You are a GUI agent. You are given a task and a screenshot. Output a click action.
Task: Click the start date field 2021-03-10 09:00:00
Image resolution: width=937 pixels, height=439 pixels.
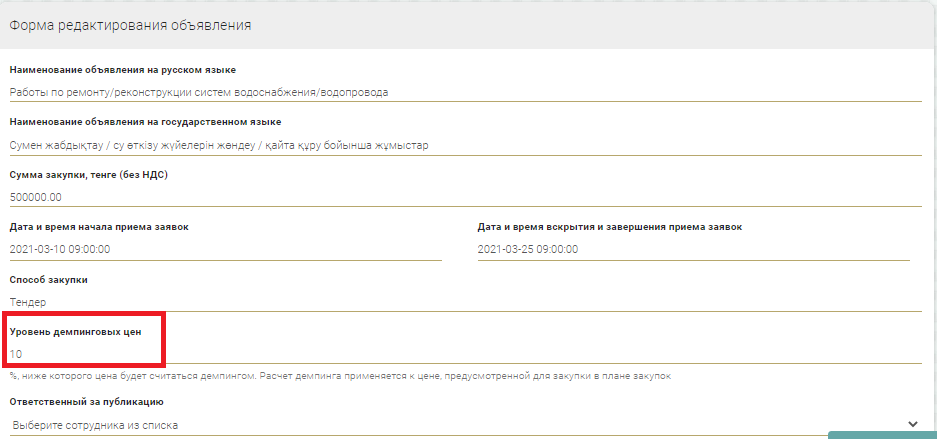tap(225, 249)
